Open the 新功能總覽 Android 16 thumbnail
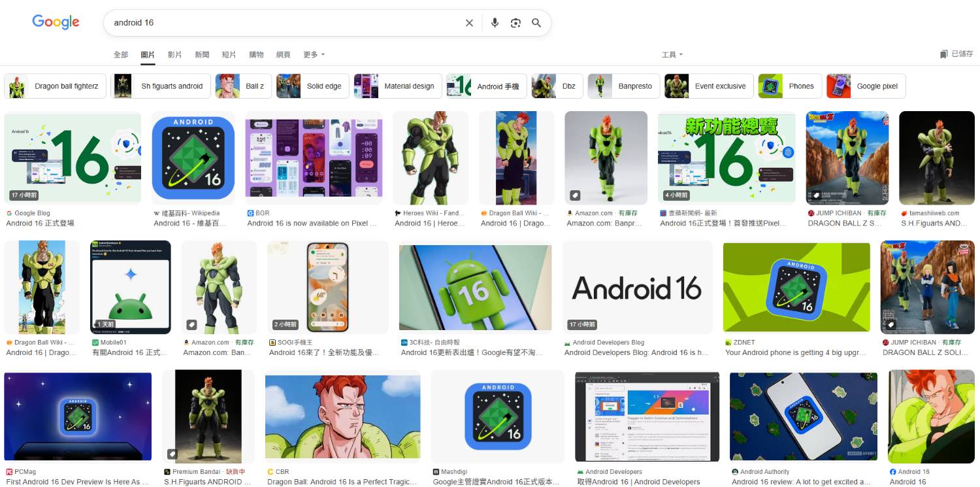Image resolution: width=980 pixels, height=487 pixels. pos(727,158)
